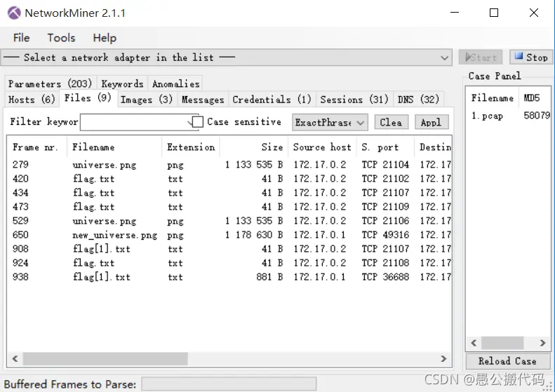This screenshot has height=392, width=555.
Task: Open the Credentials (1) tab
Action: point(272,100)
